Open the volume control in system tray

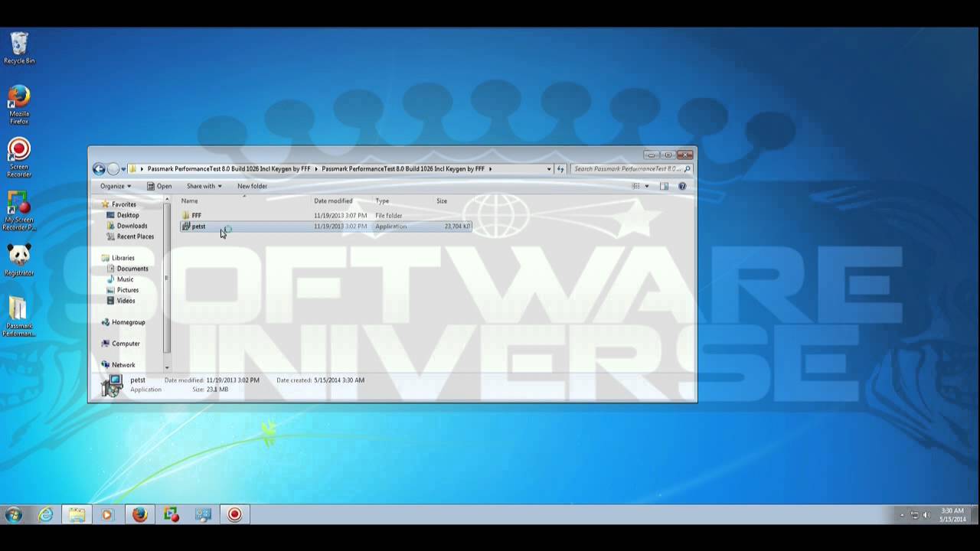[x=926, y=515]
